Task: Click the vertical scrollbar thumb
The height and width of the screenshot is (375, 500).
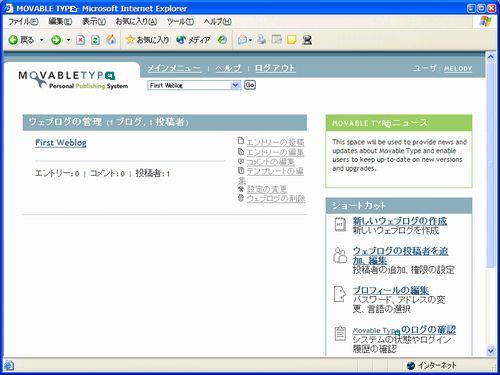Action: pos(490,164)
